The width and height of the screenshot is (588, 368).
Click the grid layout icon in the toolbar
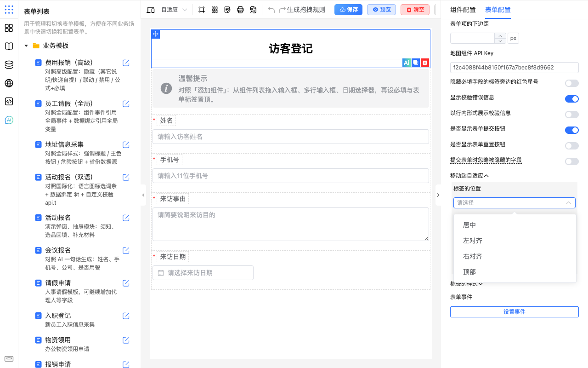(215, 10)
